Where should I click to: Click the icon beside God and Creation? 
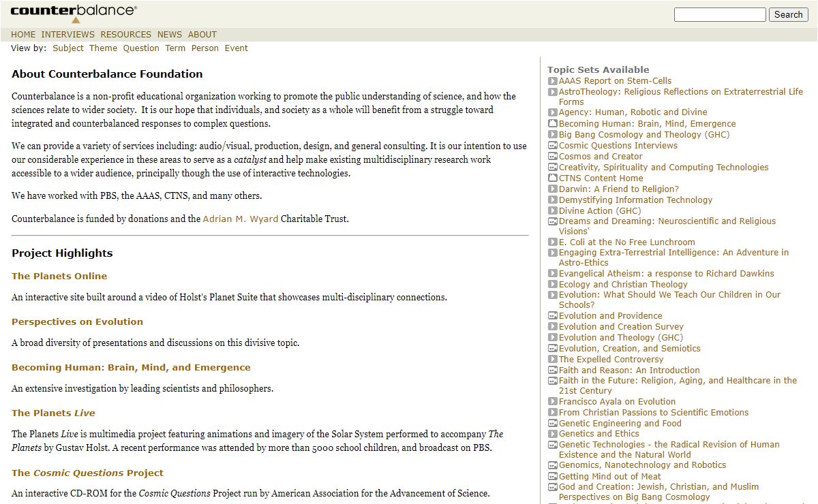[x=553, y=487]
